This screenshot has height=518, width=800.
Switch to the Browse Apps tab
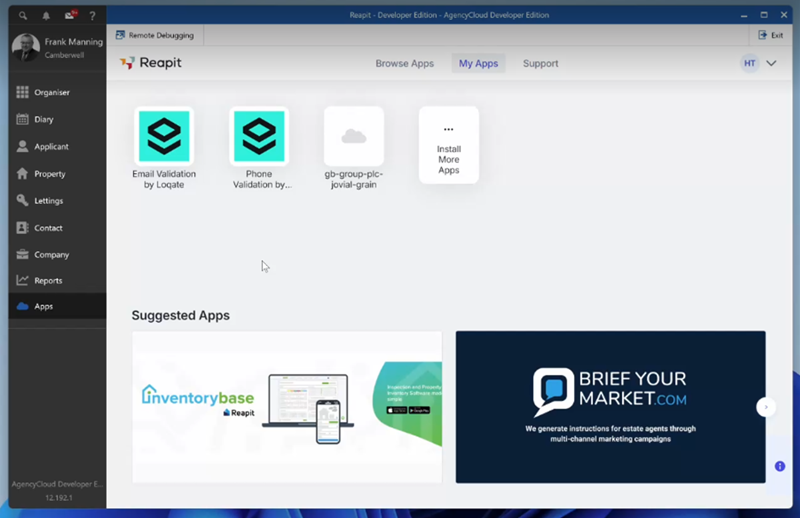click(405, 63)
